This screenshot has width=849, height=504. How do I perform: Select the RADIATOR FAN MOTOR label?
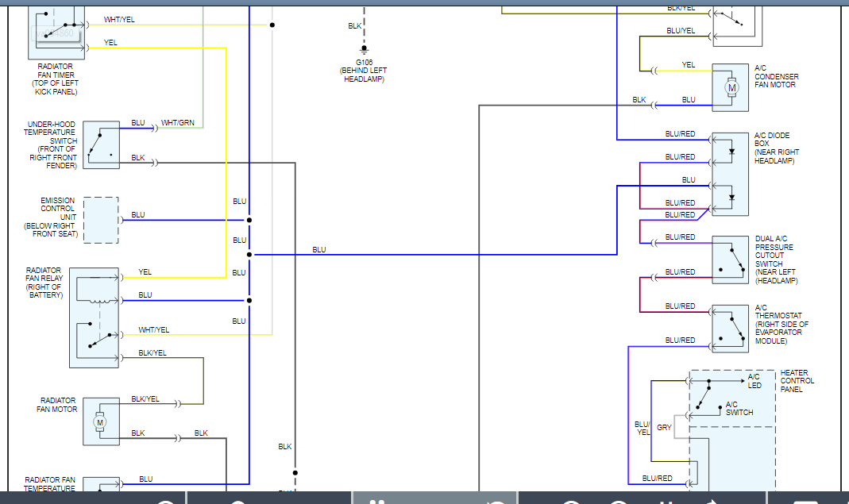[57, 405]
